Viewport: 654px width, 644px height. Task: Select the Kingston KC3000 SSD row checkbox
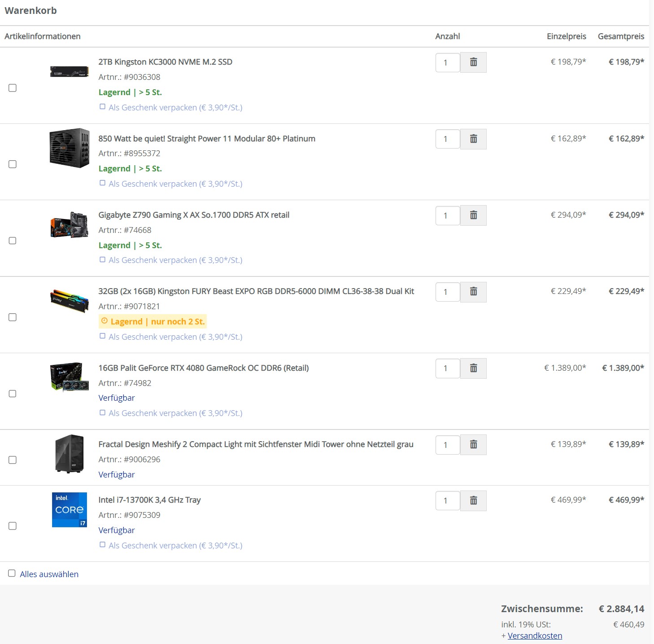click(x=13, y=88)
